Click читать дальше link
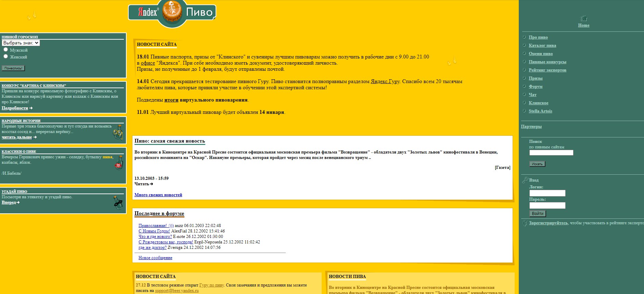 pyautogui.click(x=17, y=137)
